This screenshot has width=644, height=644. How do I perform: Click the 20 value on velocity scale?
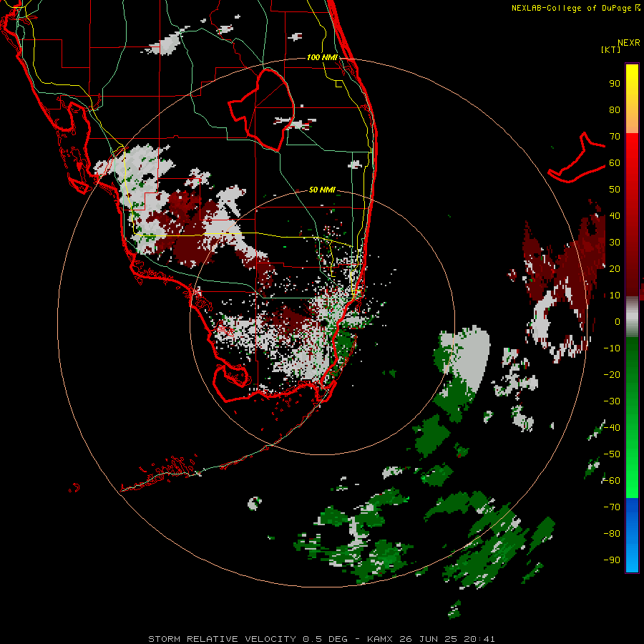pos(615,268)
